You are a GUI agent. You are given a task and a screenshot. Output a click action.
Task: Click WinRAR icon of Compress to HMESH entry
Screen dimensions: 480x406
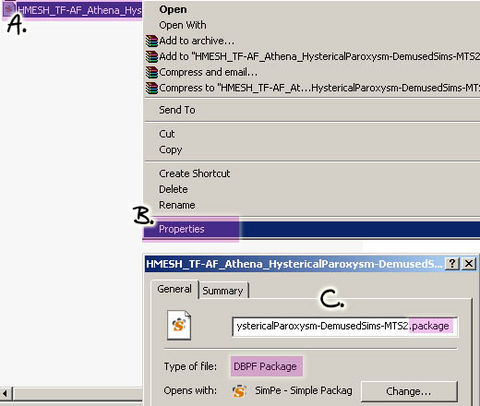coord(152,88)
